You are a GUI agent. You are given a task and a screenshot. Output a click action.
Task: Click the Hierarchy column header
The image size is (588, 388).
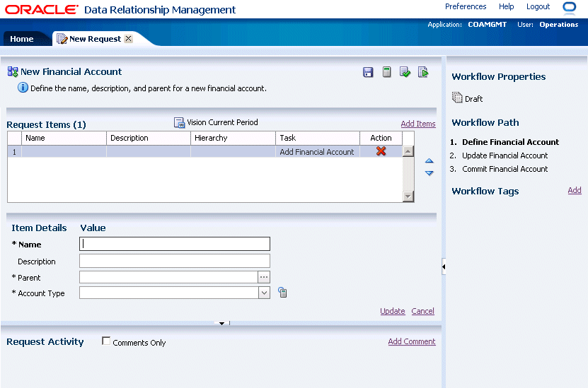(234, 138)
